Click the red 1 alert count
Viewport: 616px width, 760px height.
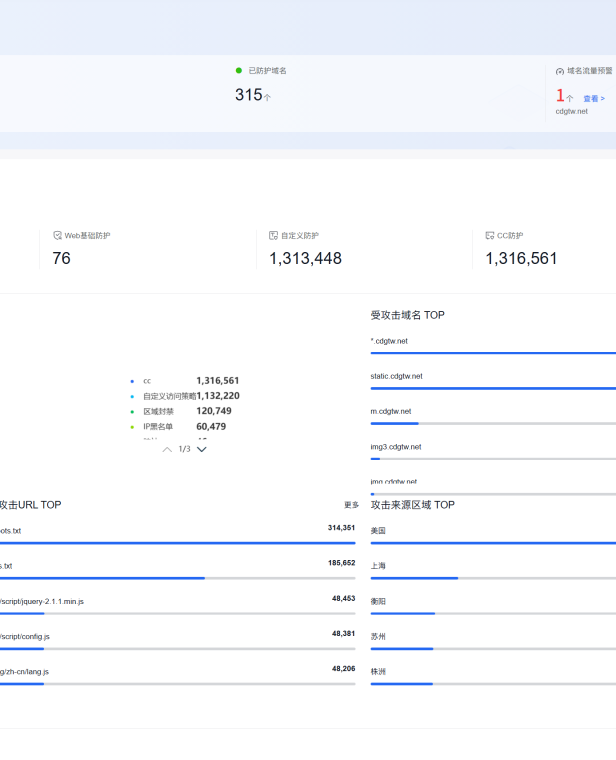point(560,95)
